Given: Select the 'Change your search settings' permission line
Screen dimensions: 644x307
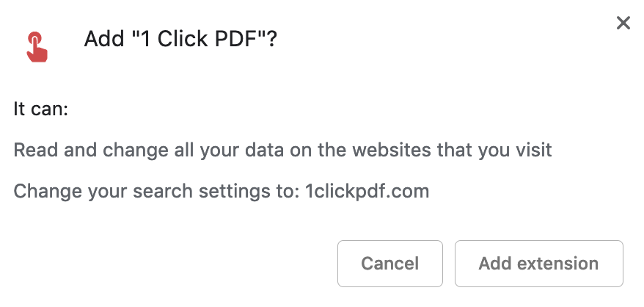Looking at the screenshot, I should 221,192.
